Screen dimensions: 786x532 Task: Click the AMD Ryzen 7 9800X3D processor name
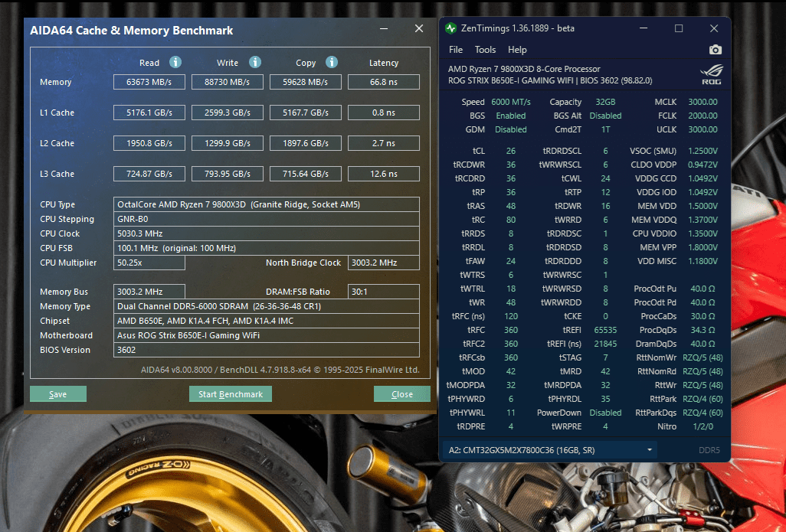(x=524, y=69)
